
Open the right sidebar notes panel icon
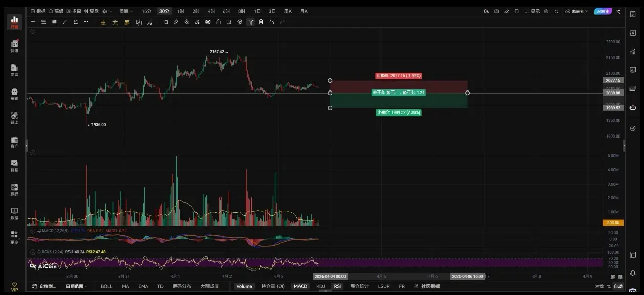[x=633, y=14]
